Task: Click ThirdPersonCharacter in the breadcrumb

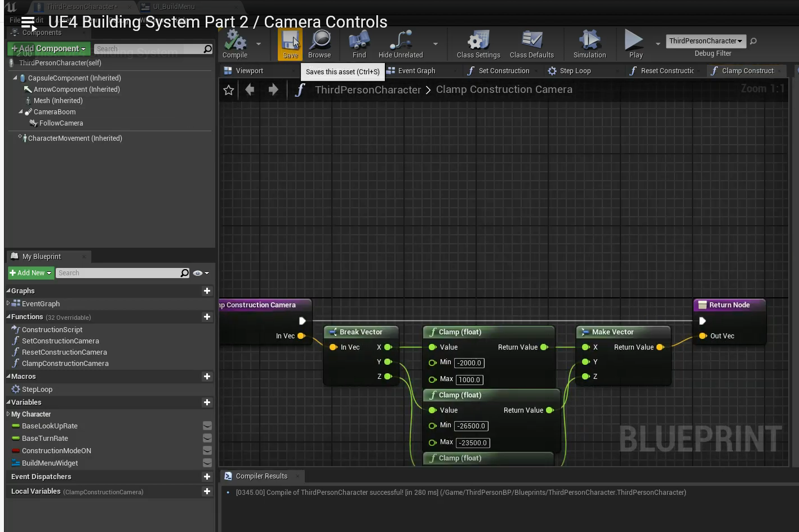Action: coord(367,90)
